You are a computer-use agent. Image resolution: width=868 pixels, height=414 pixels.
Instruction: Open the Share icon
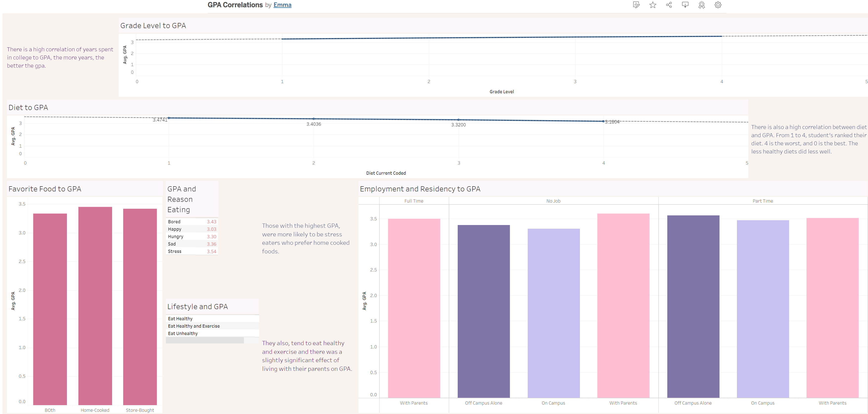point(669,5)
